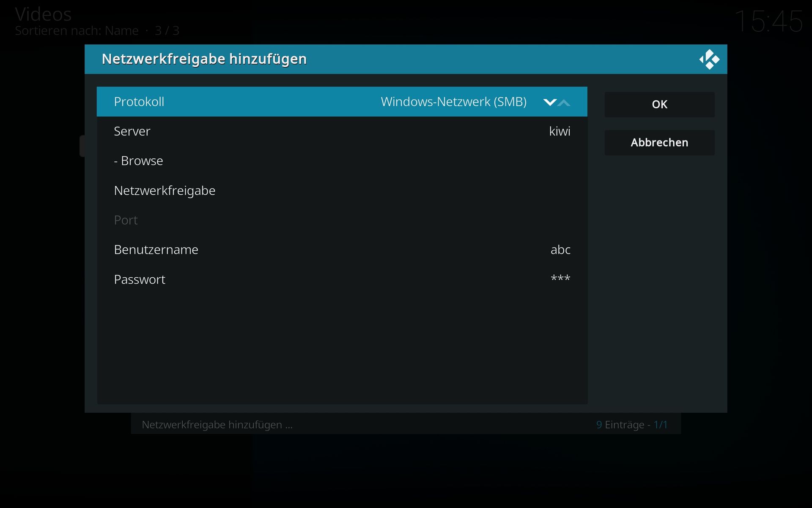Click Windows-Netzwerk (SMB) protocol value
Image resolution: width=812 pixels, height=508 pixels.
click(x=453, y=102)
